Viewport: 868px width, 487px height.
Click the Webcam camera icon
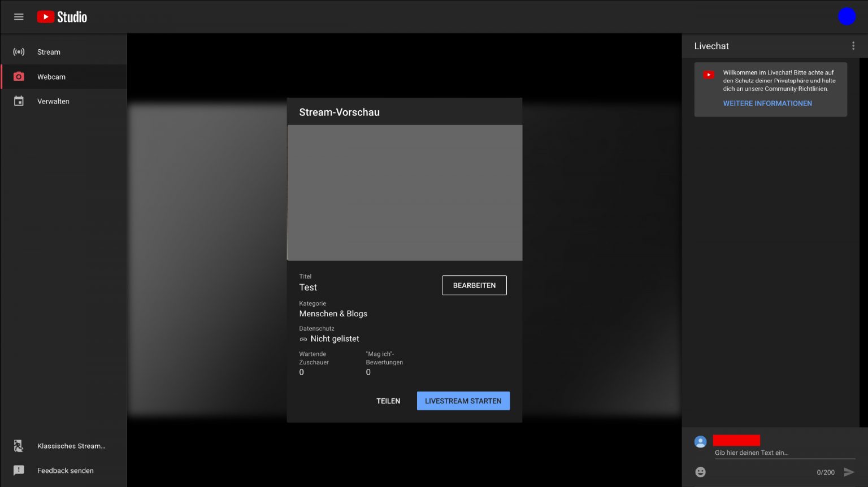pyautogui.click(x=19, y=76)
